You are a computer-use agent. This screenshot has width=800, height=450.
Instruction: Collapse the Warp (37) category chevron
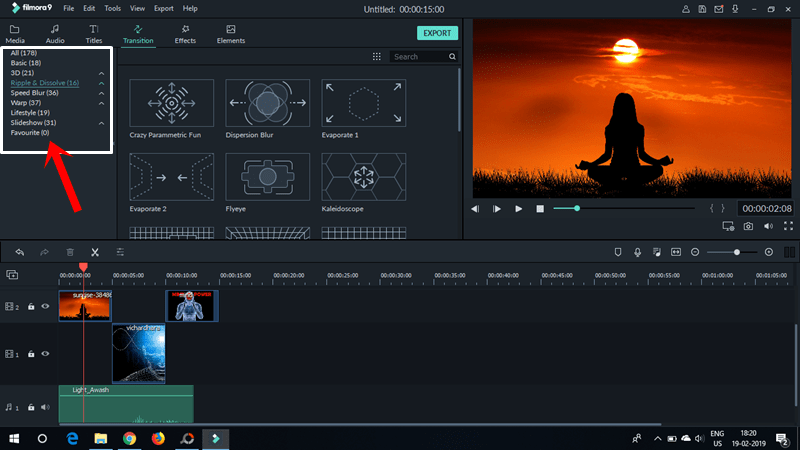pyautogui.click(x=102, y=103)
